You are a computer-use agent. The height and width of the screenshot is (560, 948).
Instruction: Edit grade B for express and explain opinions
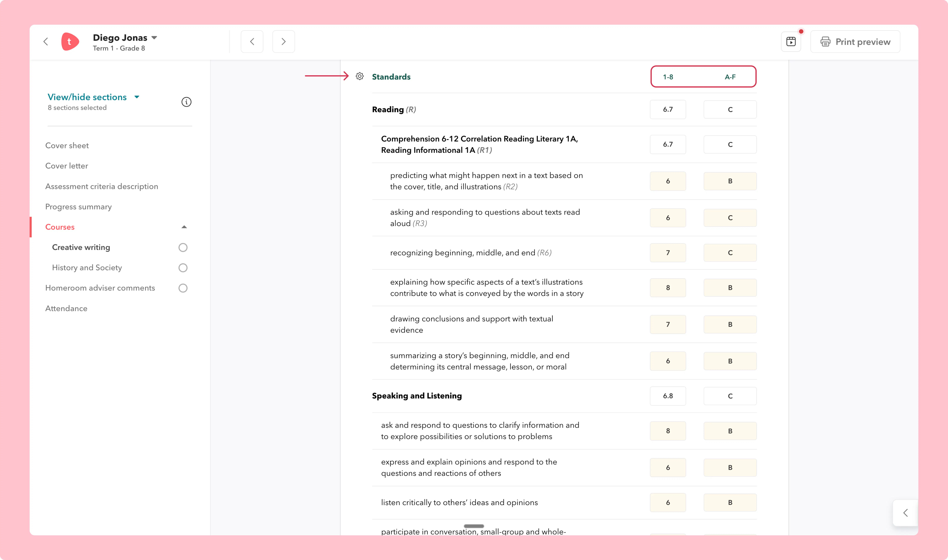click(730, 467)
